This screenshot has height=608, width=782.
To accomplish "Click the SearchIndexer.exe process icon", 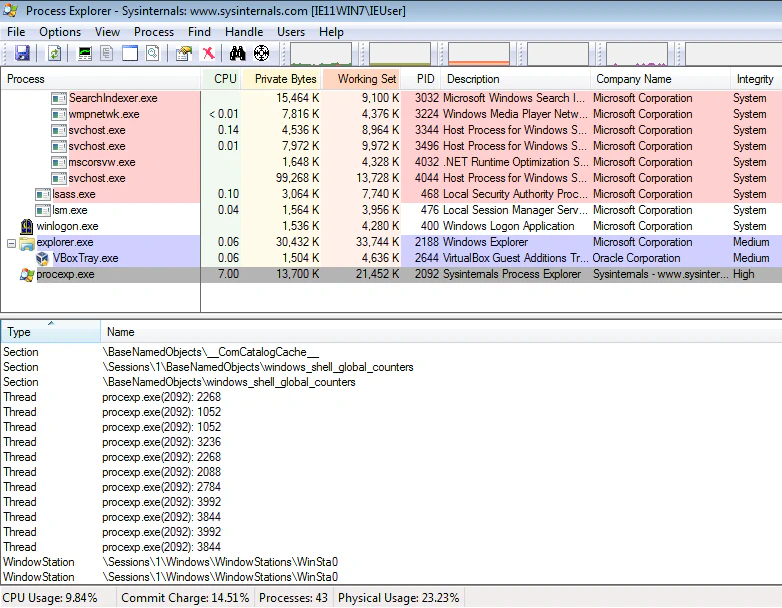I will 59,98.
